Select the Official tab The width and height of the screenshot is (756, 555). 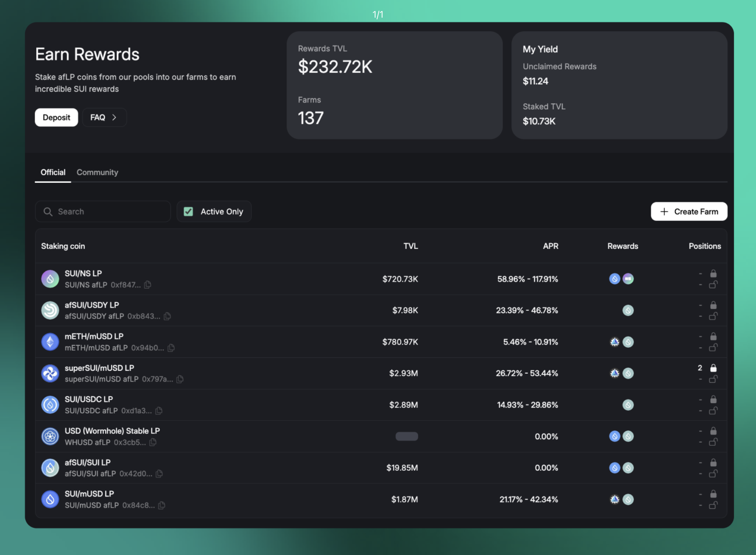tap(53, 172)
